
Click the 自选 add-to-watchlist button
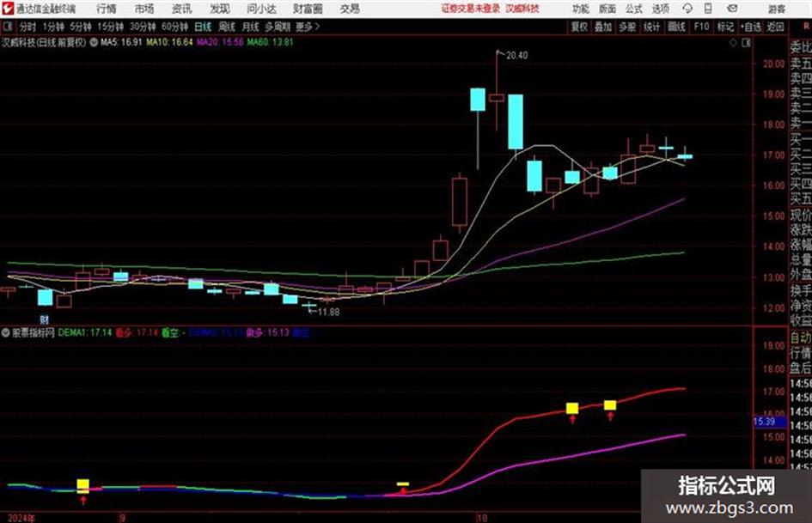click(x=751, y=27)
